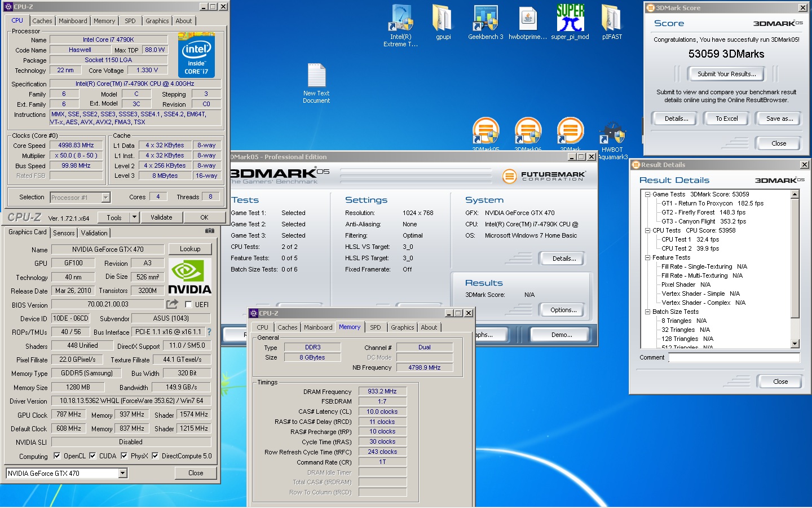
Task: Click the Intel inside Core i7 logo
Action: [196, 55]
